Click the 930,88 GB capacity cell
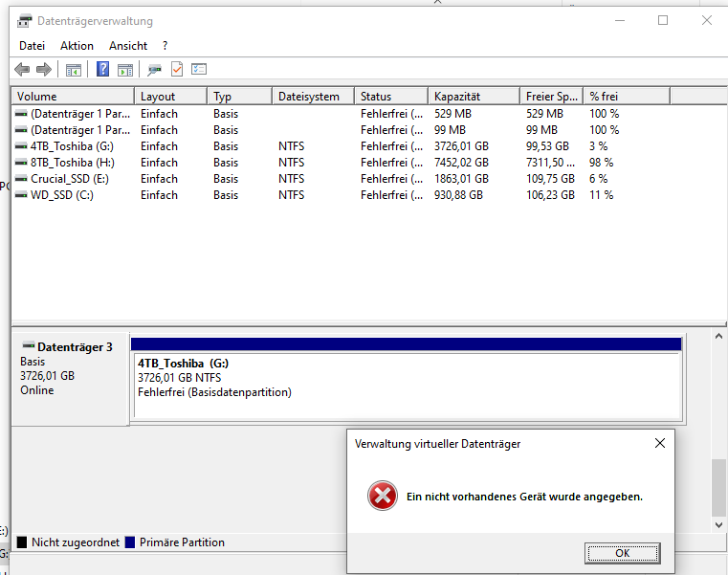The height and width of the screenshot is (575, 728). [x=458, y=195]
